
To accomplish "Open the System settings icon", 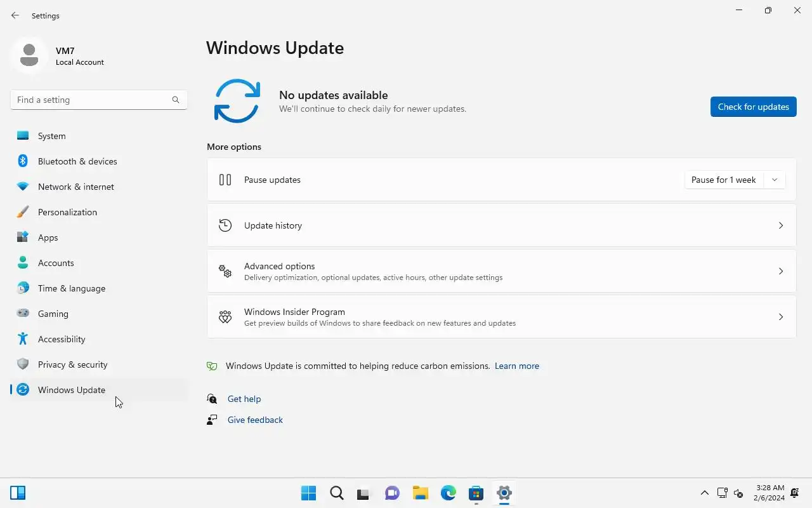I will [x=23, y=136].
